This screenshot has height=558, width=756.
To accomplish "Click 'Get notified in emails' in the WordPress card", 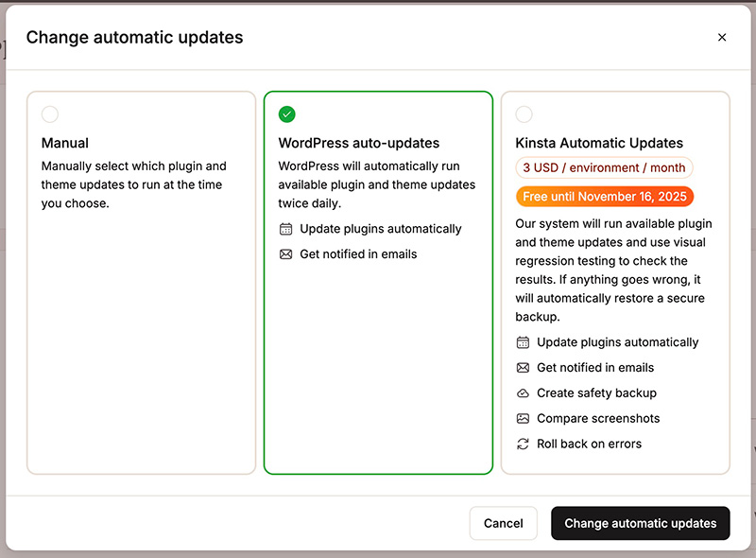I will pos(358,253).
